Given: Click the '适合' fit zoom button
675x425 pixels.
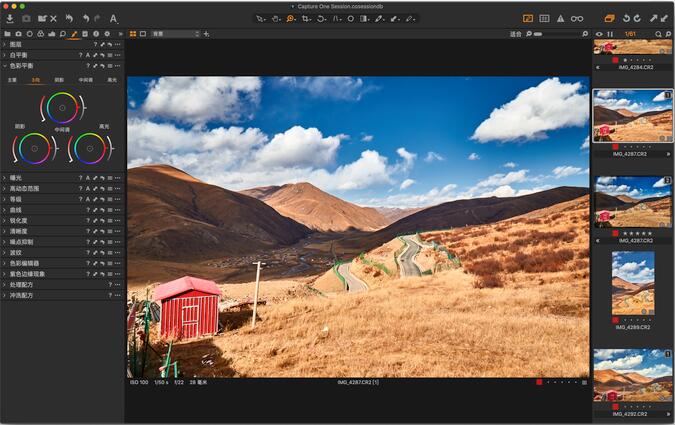Looking at the screenshot, I should [x=515, y=34].
